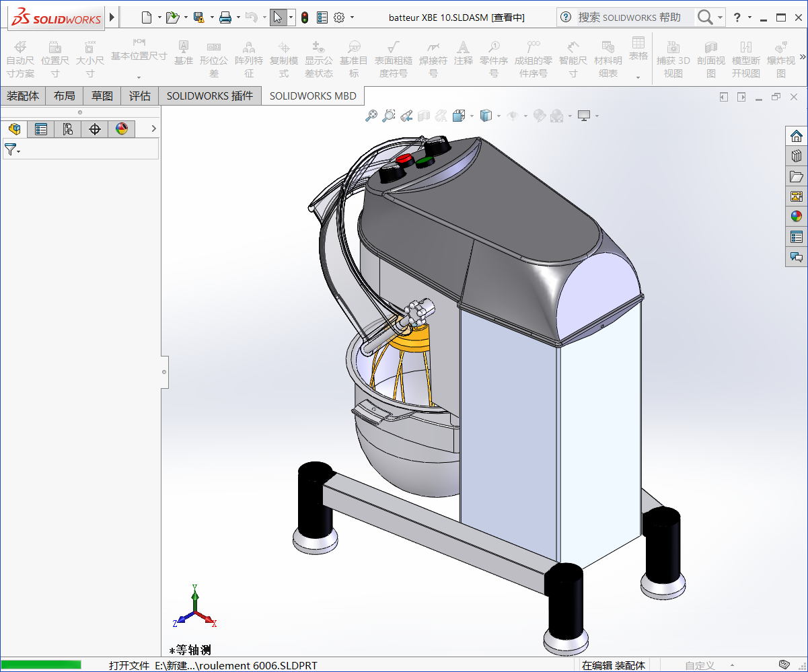Click the DimXpertManager crosshair tab

tap(95, 128)
